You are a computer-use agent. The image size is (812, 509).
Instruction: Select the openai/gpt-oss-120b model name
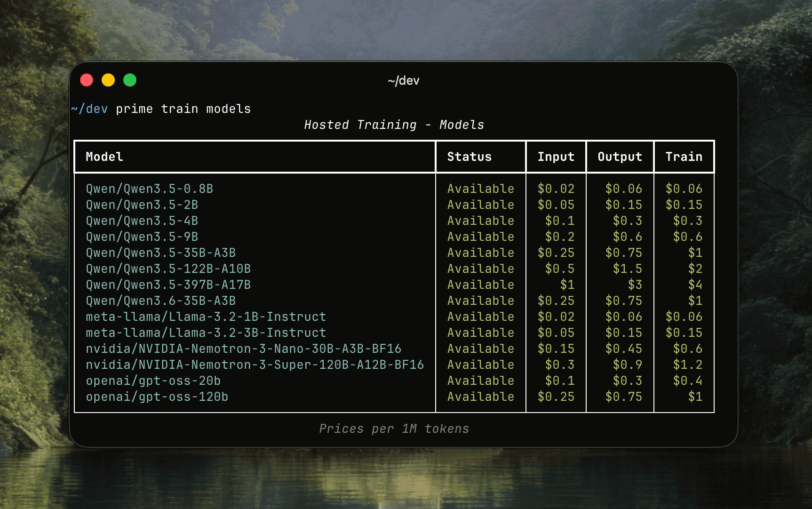click(157, 397)
